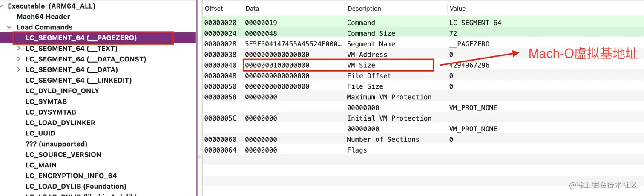Screen dimensions: 644x196
Task: Select the ??? (unsupported) entry
Action: click(56, 144)
